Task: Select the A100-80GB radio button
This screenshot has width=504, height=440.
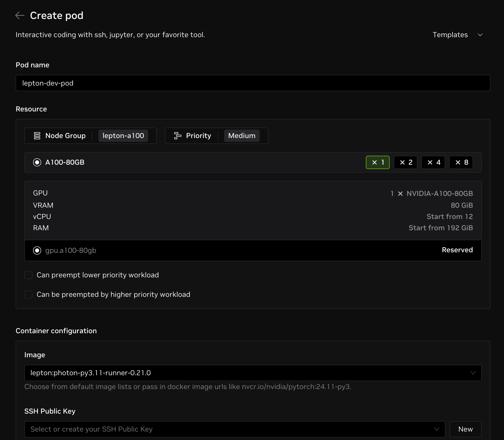Action: pos(37,162)
